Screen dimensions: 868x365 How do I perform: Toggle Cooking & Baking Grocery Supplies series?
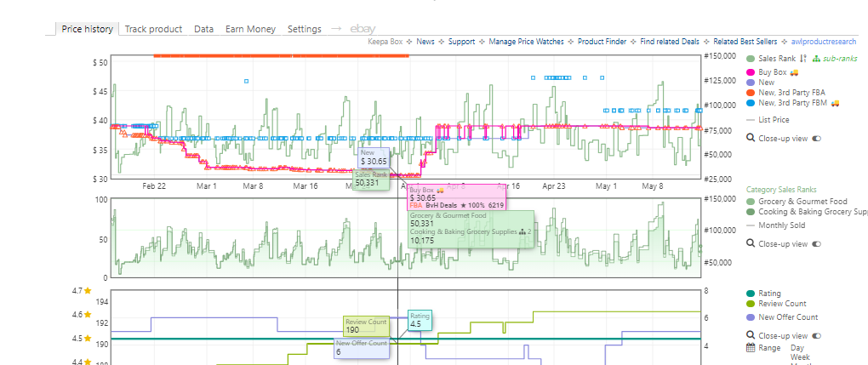click(x=807, y=212)
